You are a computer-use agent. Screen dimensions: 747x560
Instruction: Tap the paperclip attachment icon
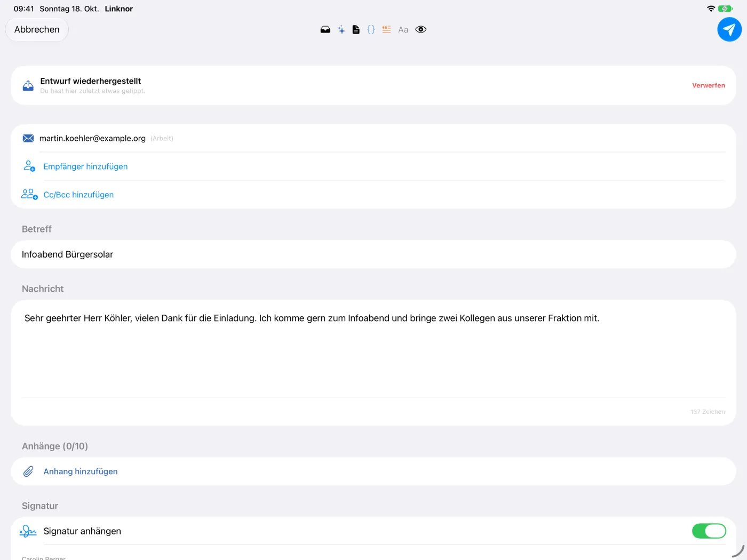tap(28, 471)
